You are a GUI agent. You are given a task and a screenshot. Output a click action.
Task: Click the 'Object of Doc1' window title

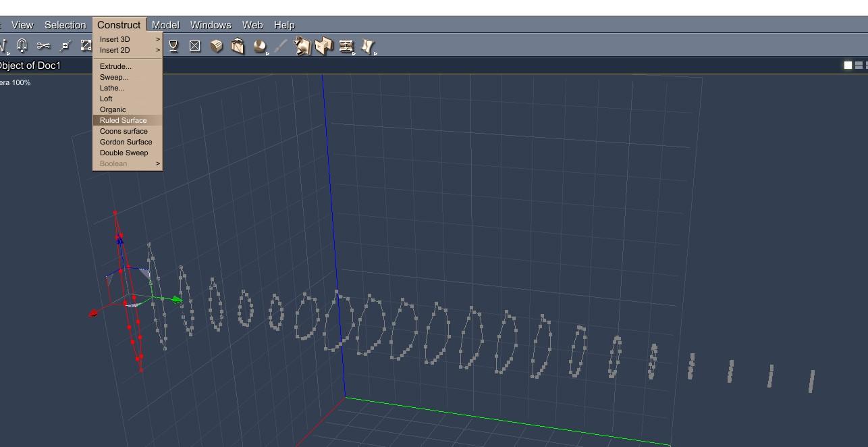coord(30,65)
